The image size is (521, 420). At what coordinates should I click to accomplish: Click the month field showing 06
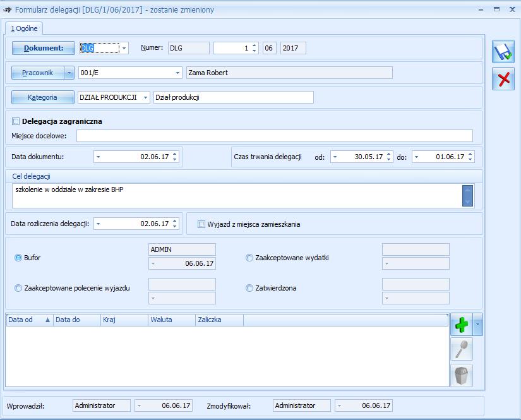point(269,48)
